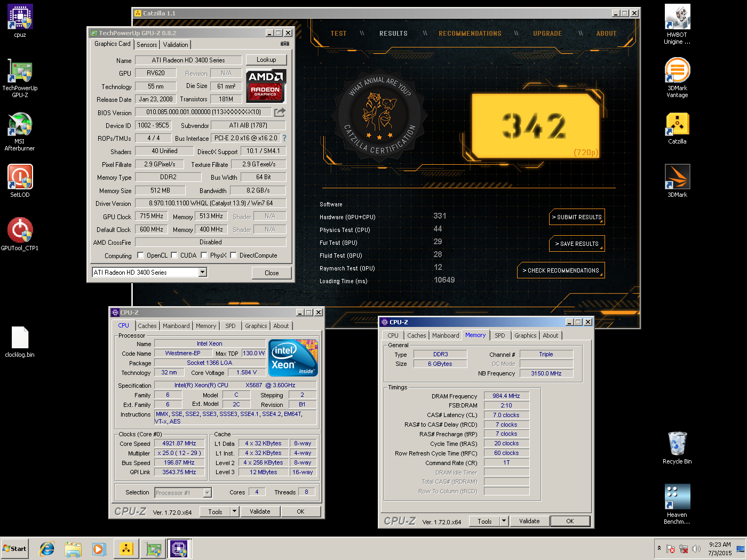Open UPGRADE section in Catzilla

coord(547,34)
